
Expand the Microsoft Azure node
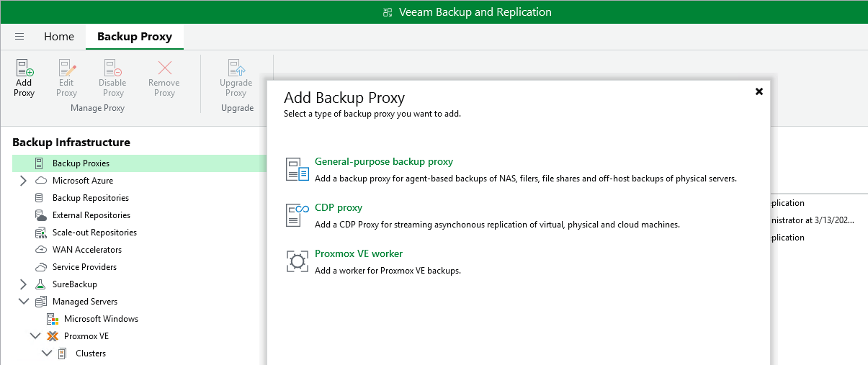tap(23, 181)
